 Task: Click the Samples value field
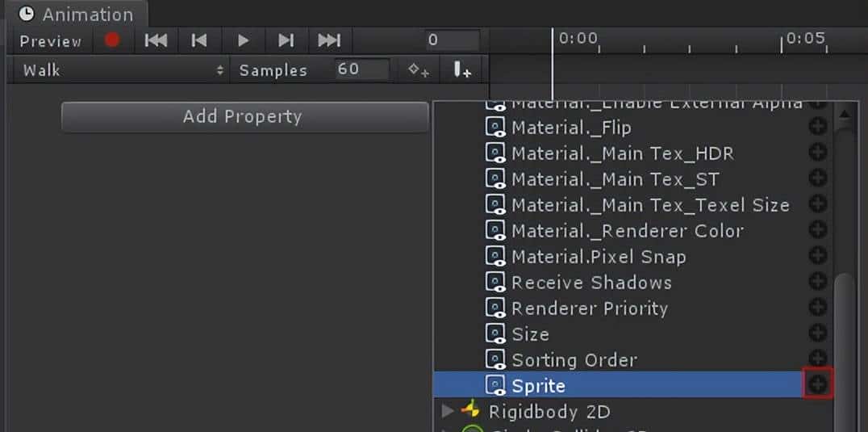[x=361, y=69]
